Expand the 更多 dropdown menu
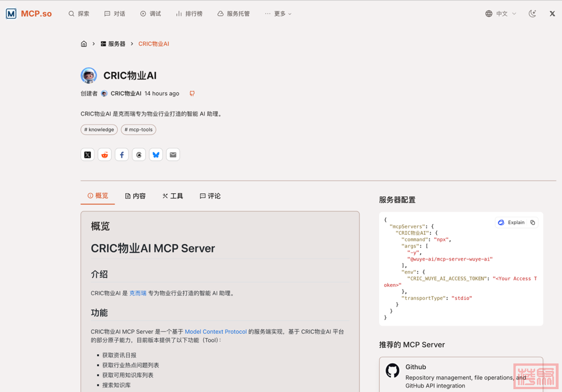 (x=278, y=14)
